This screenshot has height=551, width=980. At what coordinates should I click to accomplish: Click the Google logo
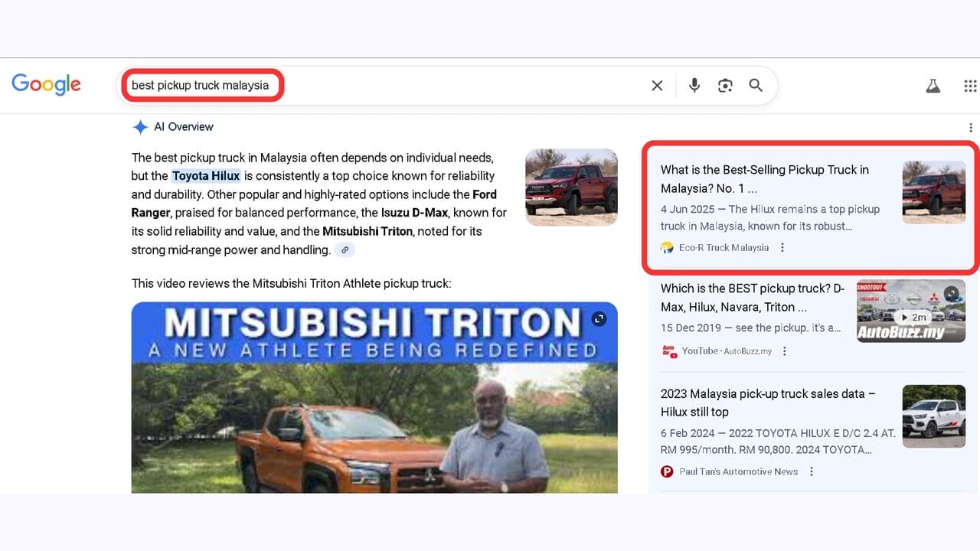click(x=46, y=85)
